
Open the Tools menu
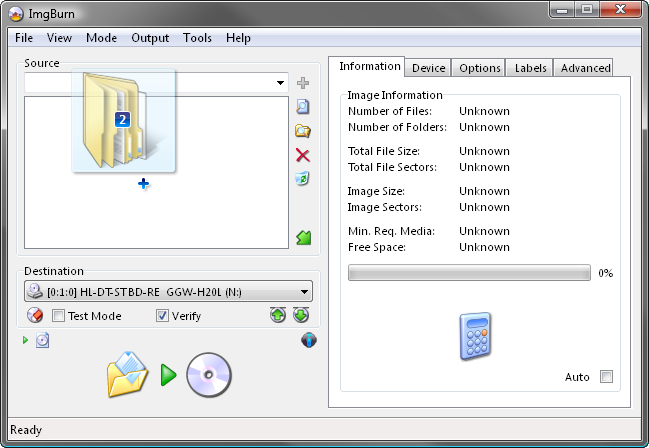click(x=197, y=38)
